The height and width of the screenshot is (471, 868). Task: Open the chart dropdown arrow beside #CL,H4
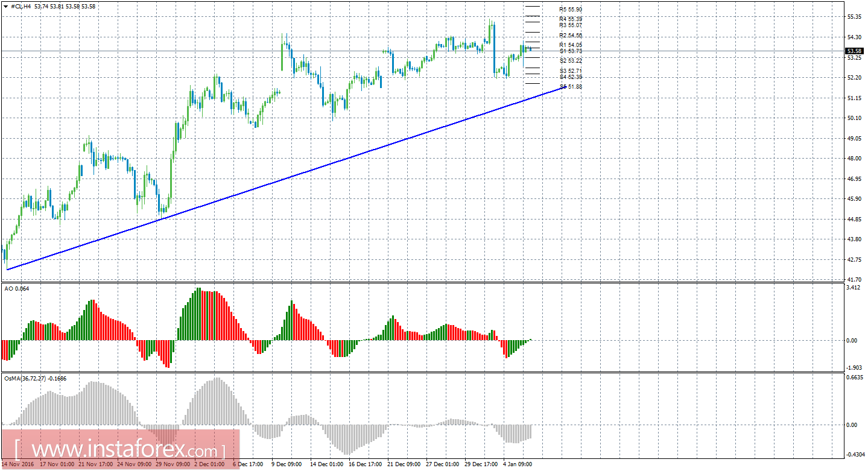point(5,6)
